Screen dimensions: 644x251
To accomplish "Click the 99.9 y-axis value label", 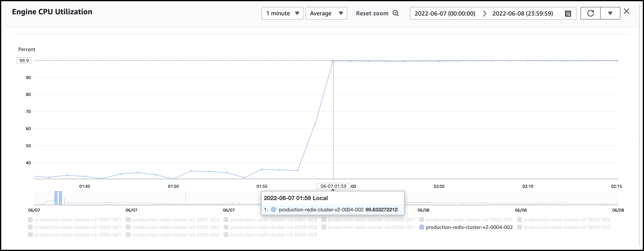I will (24, 61).
